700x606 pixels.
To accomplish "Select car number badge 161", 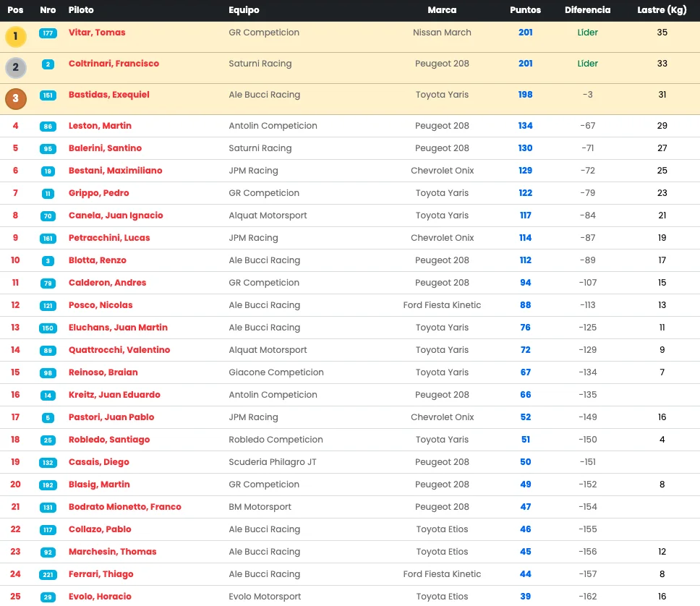I will pyautogui.click(x=48, y=239).
